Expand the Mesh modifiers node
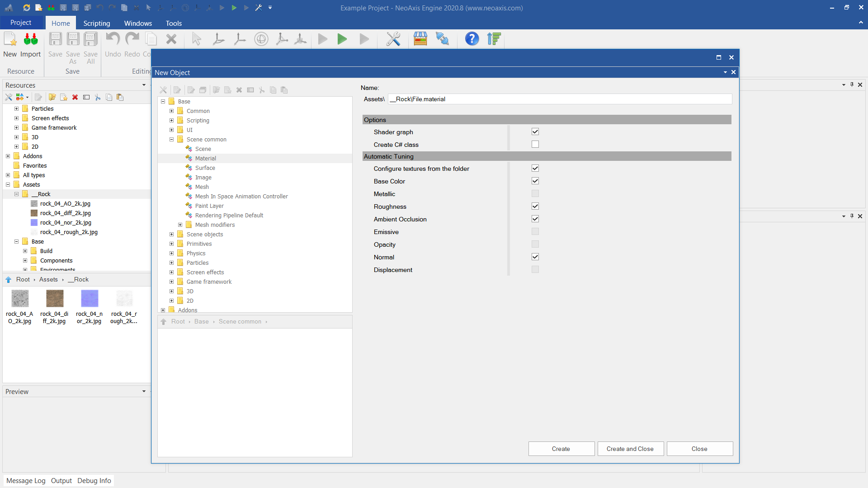868x488 pixels. pyautogui.click(x=180, y=225)
